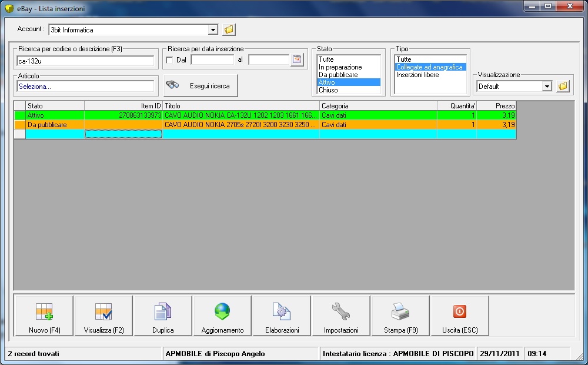This screenshot has height=365, width=588.
Task: Click the time 09:14 in status bar
Action: click(537, 353)
